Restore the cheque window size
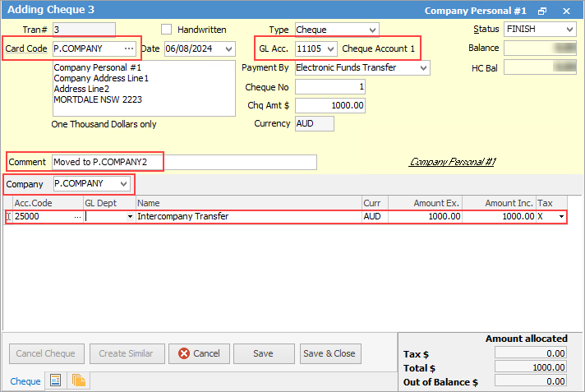 pos(541,12)
